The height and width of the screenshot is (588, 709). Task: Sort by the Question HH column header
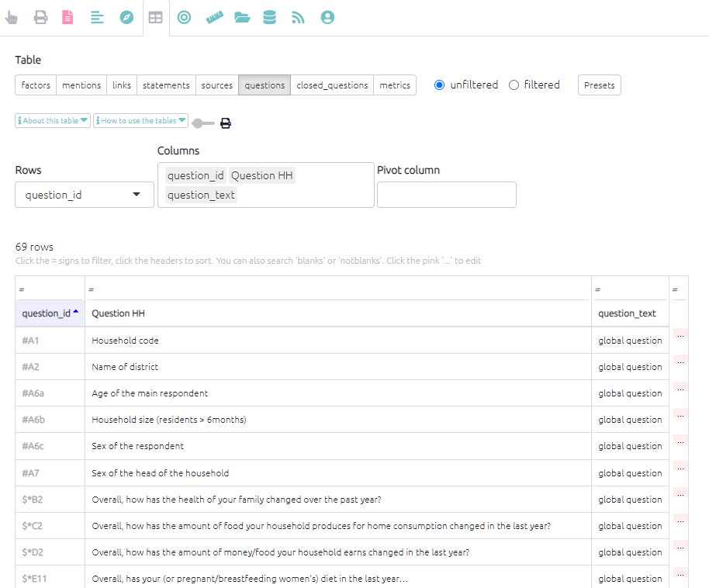(x=118, y=313)
